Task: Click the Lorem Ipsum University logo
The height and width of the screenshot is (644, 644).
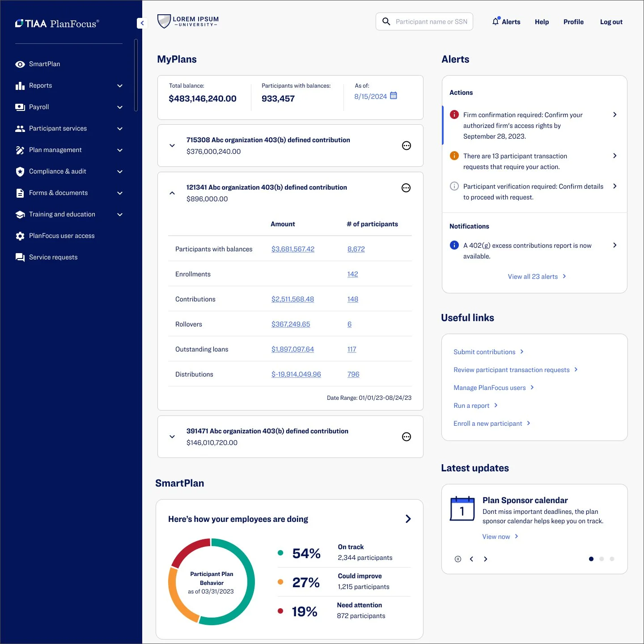Action: tap(188, 21)
